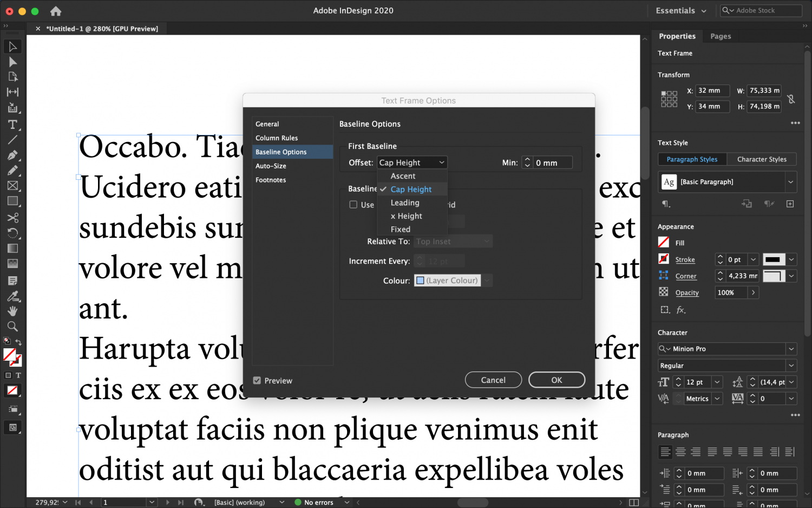Align paragraph text center
The image size is (812, 508).
coord(680,452)
